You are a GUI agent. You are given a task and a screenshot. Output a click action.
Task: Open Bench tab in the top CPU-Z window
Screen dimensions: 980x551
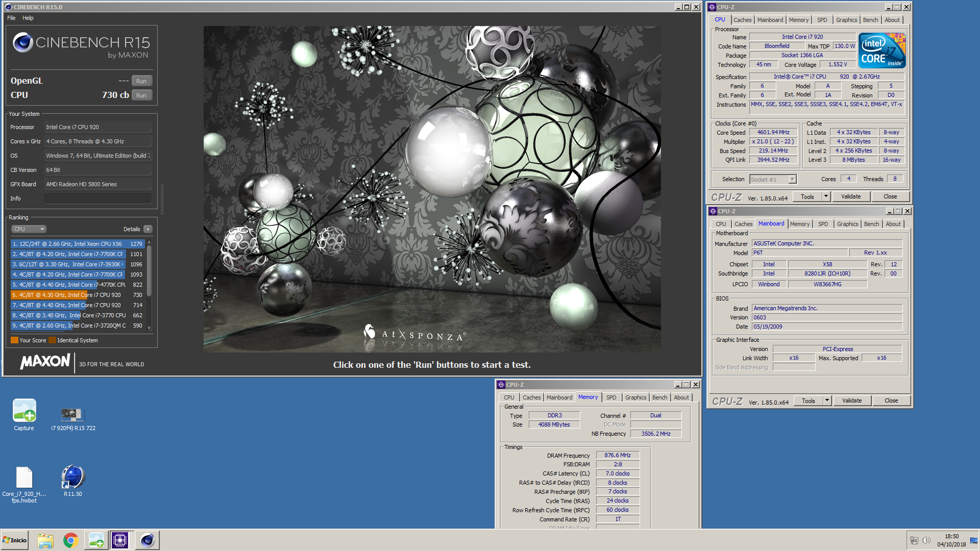(x=871, y=20)
